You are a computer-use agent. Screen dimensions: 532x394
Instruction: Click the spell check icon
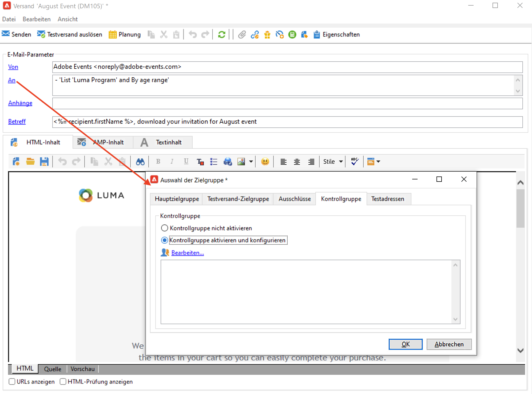[x=355, y=162]
